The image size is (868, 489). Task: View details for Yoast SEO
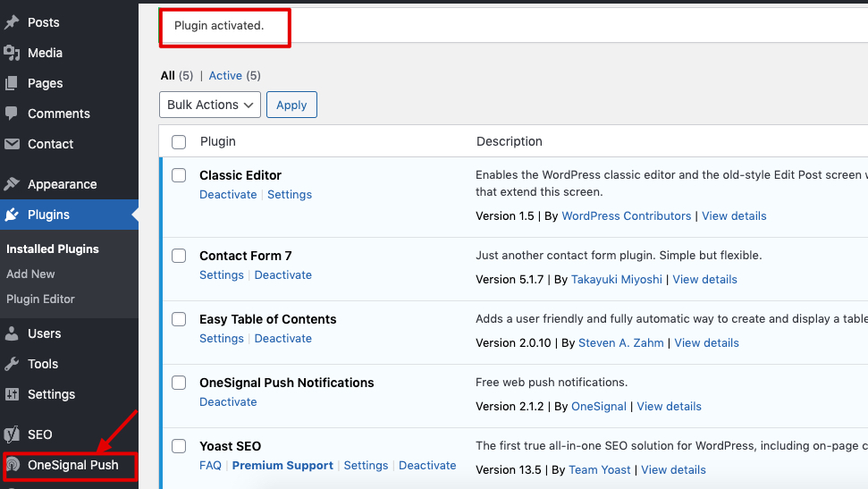tap(673, 469)
